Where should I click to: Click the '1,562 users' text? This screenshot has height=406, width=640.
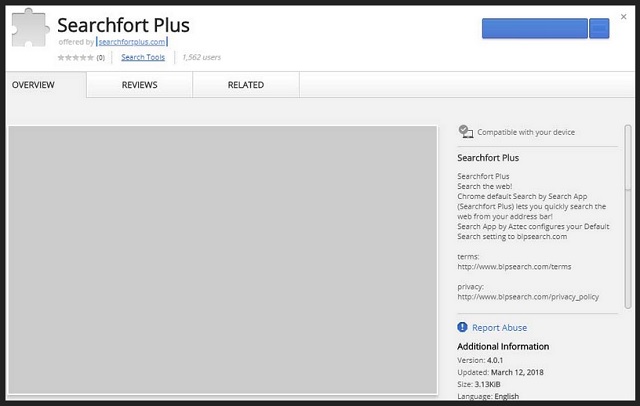[202, 57]
